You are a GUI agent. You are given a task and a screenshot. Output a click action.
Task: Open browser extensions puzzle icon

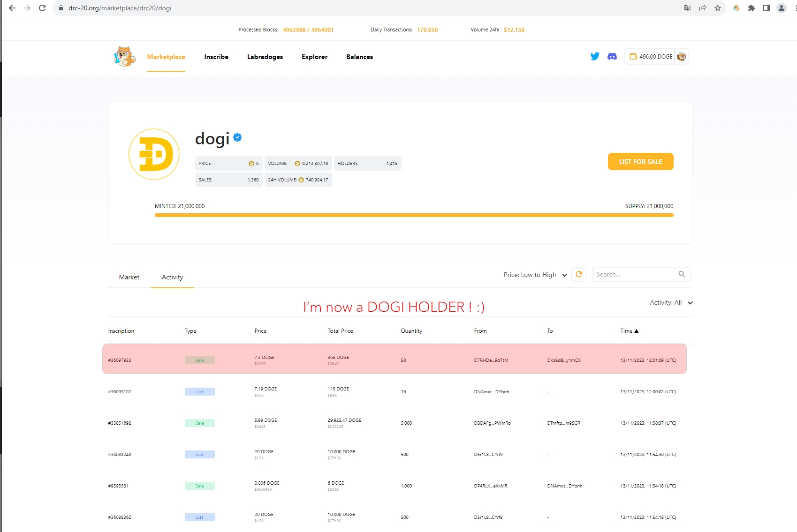pos(751,8)
